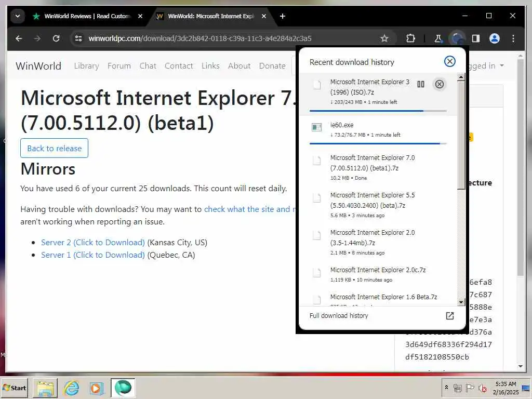Viewport: 532px width, 399px height.
Task: Open Donate in WinWorld navigation
Action: click(x=272, y=66)
